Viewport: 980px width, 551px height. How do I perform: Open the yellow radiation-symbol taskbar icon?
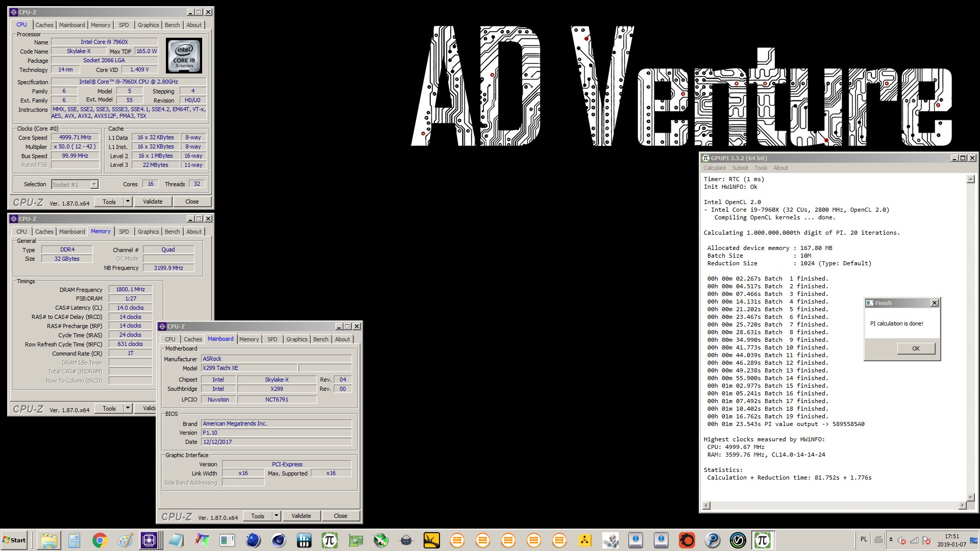tap(584, 540)
